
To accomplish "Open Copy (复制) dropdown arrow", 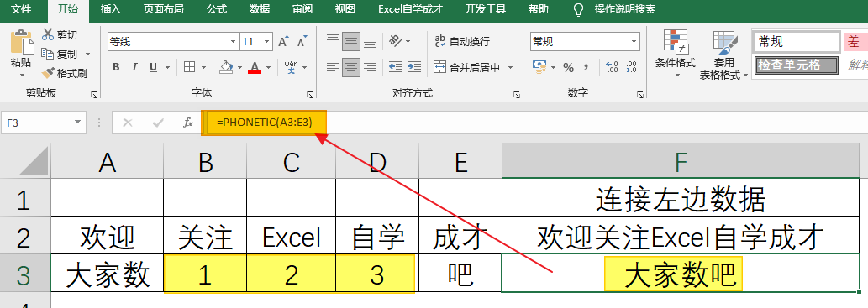I will 87,55.
